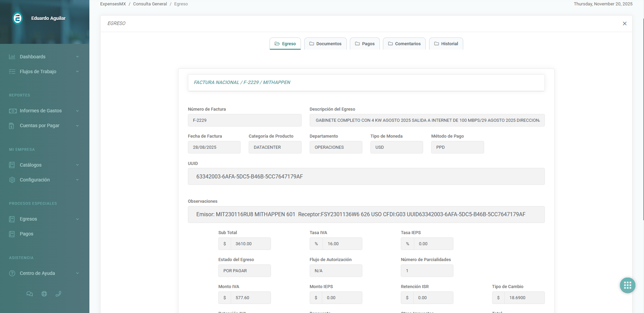Click the globe support icon in sidebar

(x=44, y=294)
